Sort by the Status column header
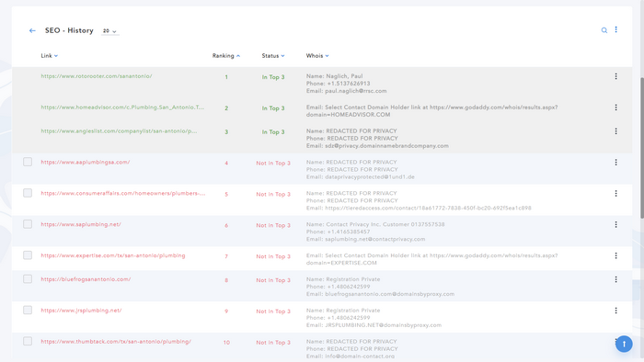Viewport: 644px width, 362px height. pos(273,56)
